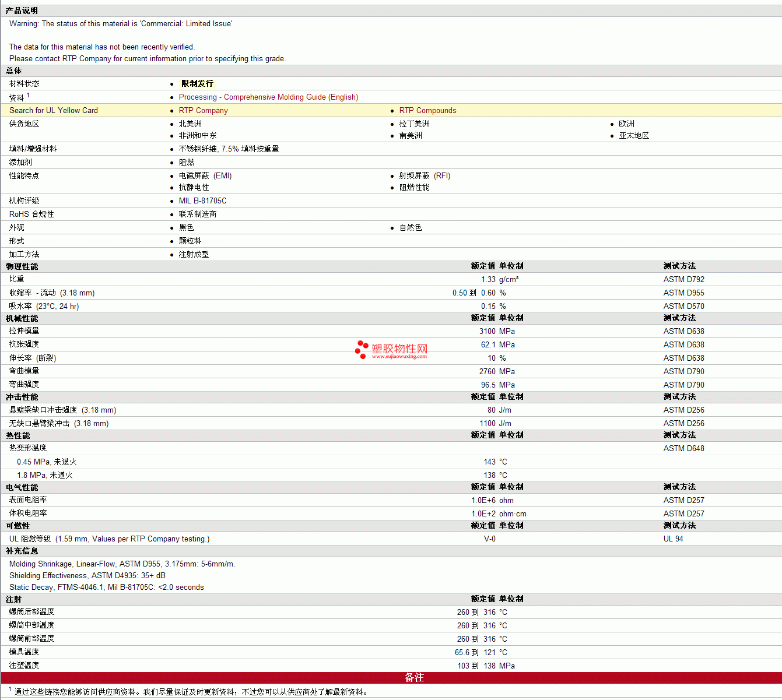Click the 注塑温度 103 到 138 value

[x=476, y=666]
